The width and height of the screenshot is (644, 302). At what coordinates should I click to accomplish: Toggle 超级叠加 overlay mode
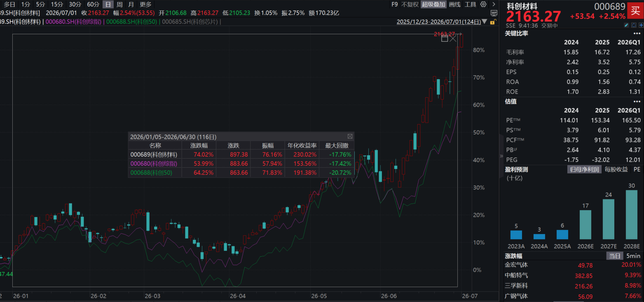pos(433,4)
